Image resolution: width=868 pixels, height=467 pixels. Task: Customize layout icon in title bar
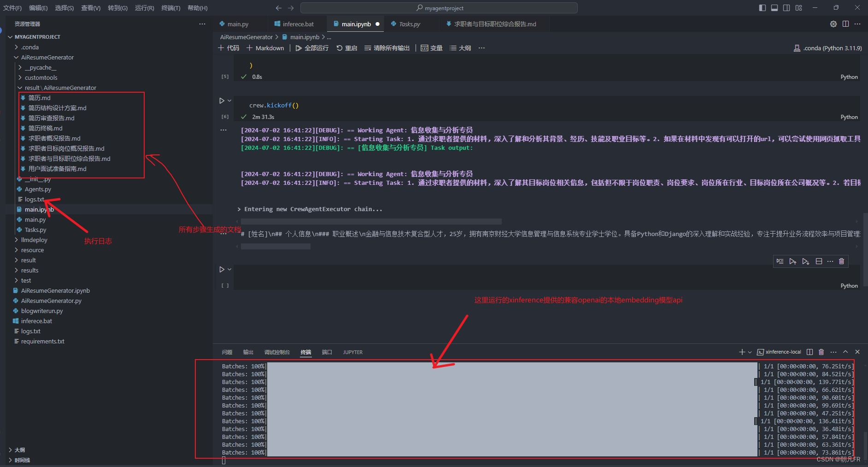799,8
